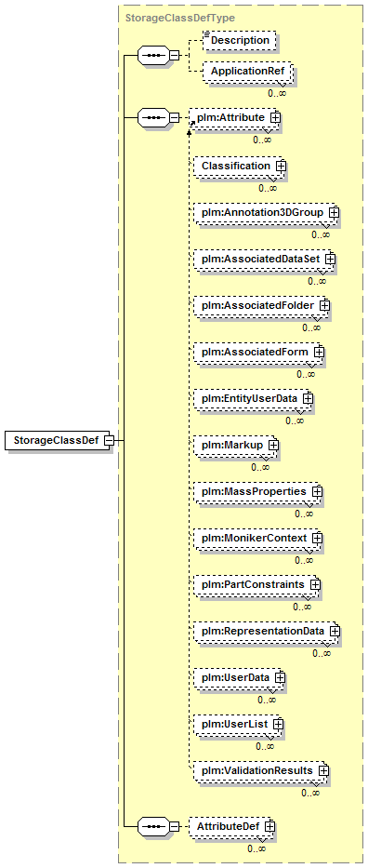The height and width of the screenshot is (868, 368).
Task: Select the Description element
Action: click(239, 40)
